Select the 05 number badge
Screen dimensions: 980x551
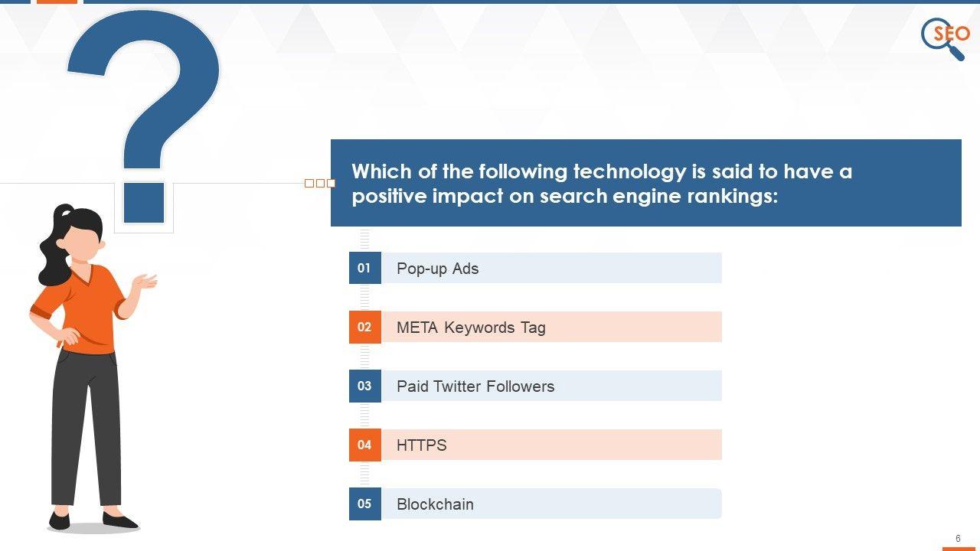pos(364,504)
